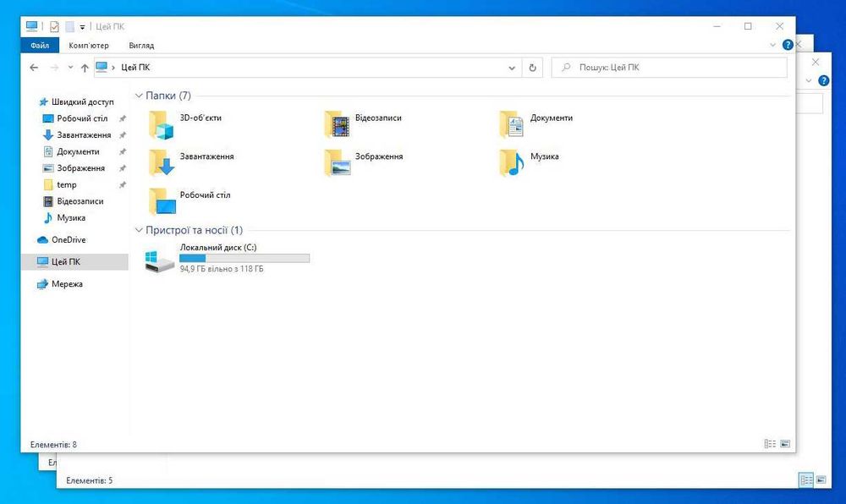
Task: Go up one folder level arrow
Action: (85, 68)
